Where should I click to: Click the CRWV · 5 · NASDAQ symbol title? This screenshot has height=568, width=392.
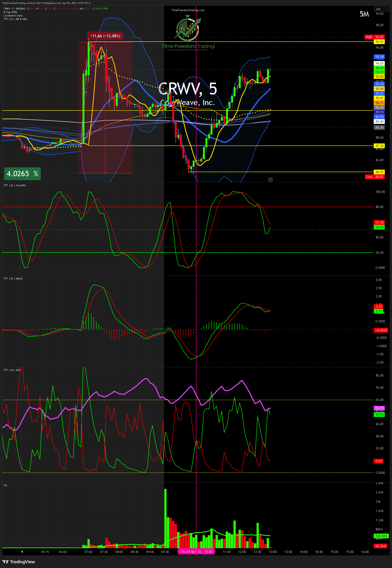14,9
